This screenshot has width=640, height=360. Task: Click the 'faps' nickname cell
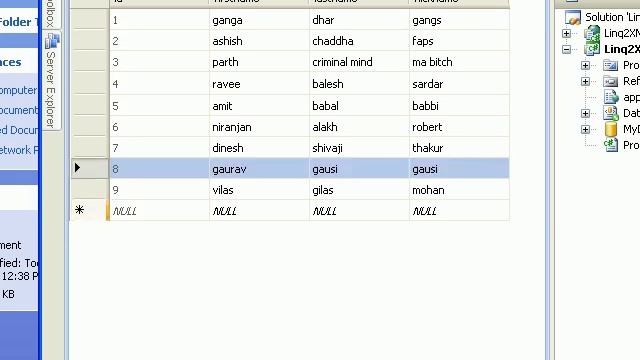pyautogui.click(x=459, y=41)
